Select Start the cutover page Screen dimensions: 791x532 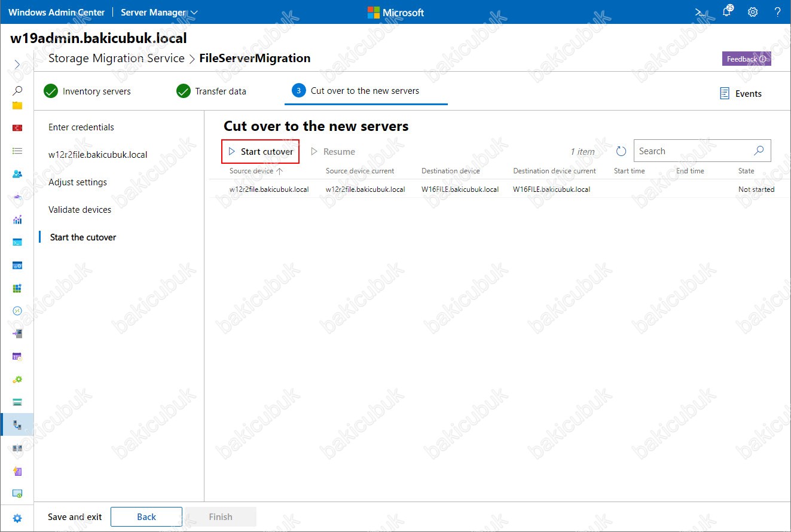tap(83, 237)
